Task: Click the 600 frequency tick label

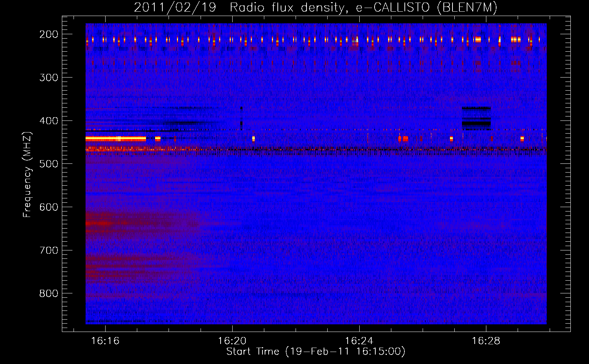Action: [x=49, y=207]
